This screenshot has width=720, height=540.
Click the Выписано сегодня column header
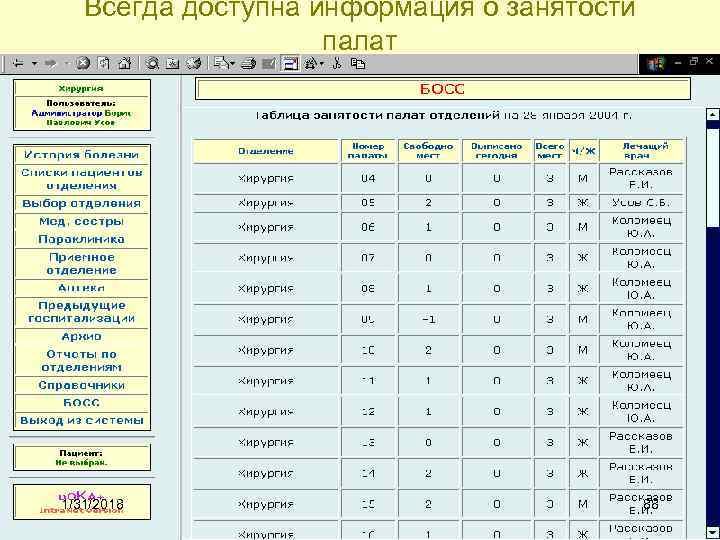496,151
